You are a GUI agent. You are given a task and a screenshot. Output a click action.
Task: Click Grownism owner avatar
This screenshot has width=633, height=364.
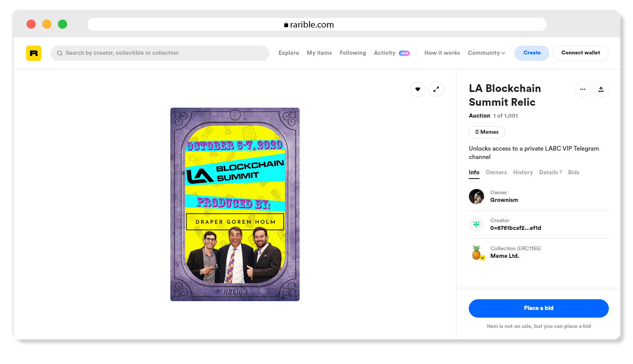pyautogui.click(x=476, y=197)
